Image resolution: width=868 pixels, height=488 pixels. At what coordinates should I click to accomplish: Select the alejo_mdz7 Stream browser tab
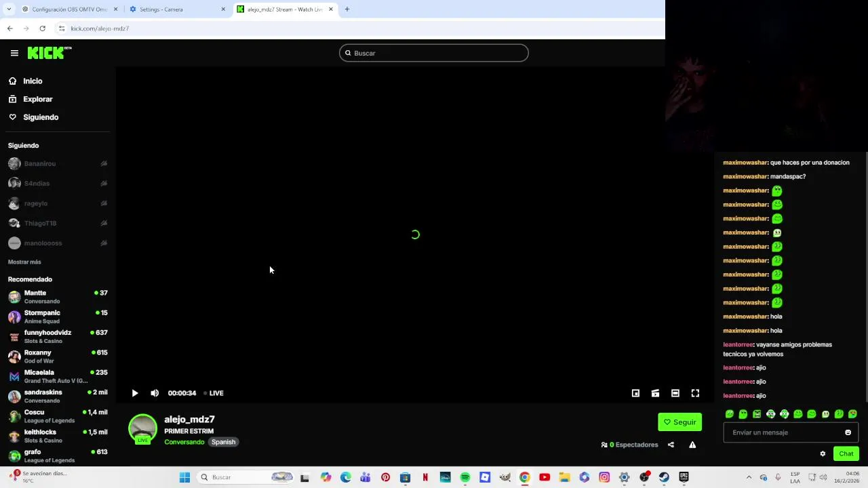pyautogui.click(x=285, y=9)
